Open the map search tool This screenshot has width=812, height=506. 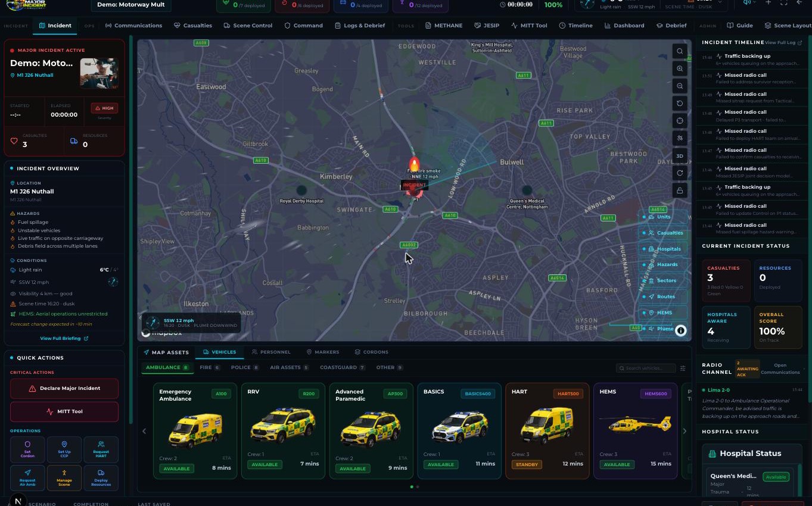[x=680, y=51]
